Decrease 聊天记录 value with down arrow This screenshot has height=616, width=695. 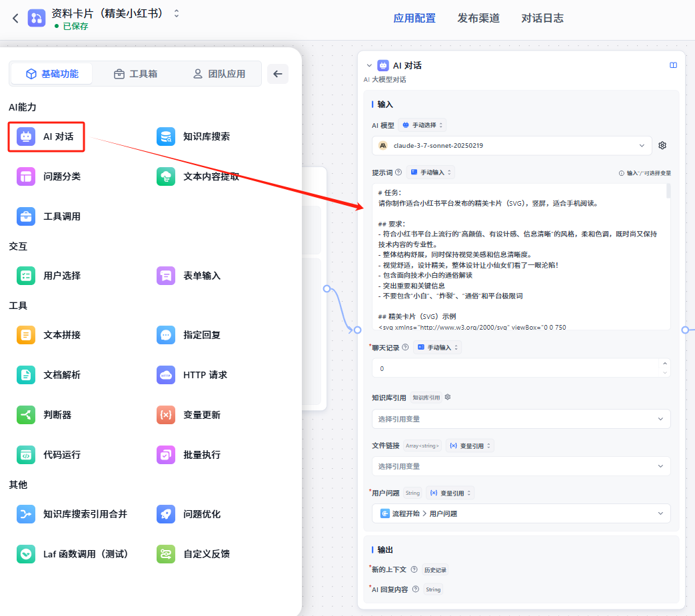[665, 373]
